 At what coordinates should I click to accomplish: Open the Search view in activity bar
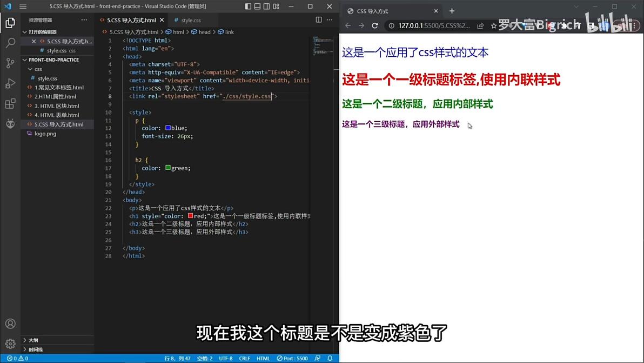click(x=10, y=43)
